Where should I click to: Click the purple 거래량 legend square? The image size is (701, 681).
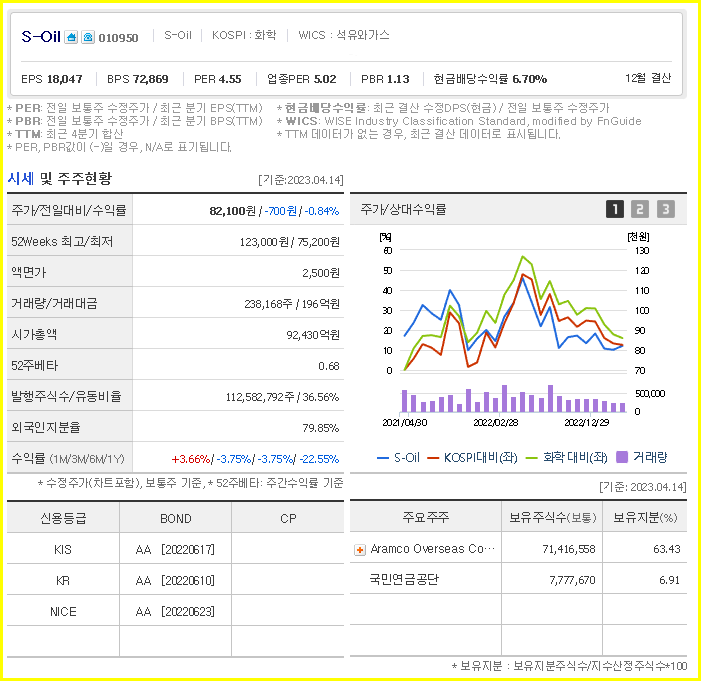(x=622, y=457)
